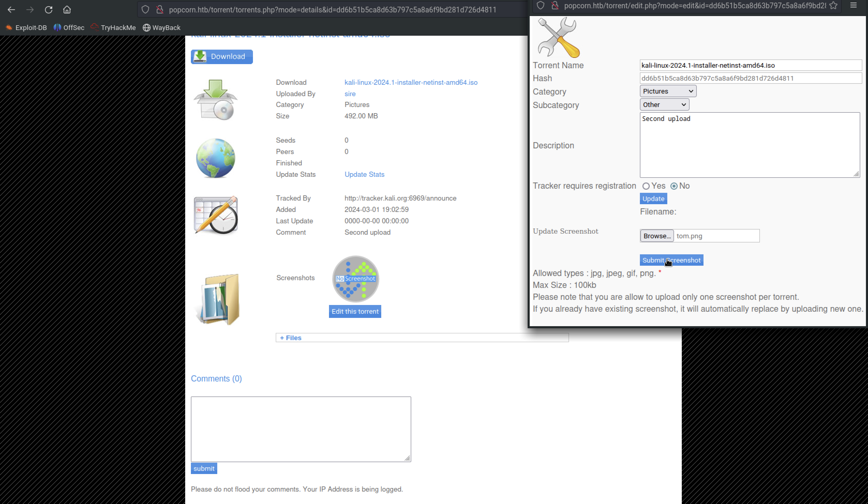Click the Comments (0) heading link

pyautogui.click(x=216, y=379)
